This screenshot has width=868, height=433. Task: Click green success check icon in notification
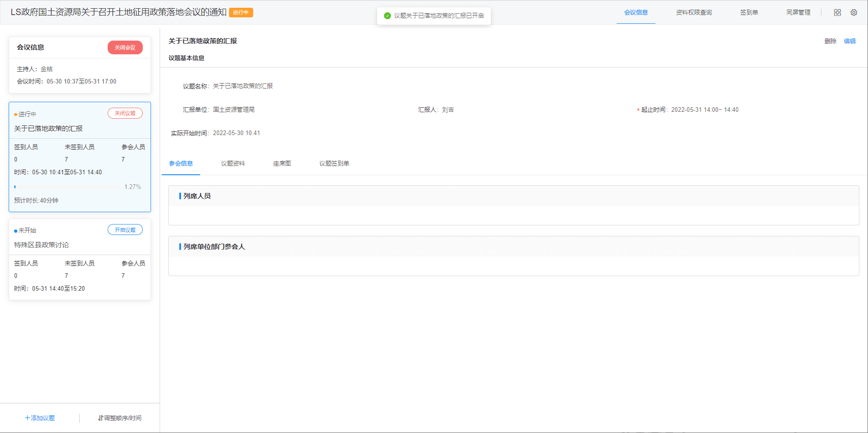click(x=387, y=16)
